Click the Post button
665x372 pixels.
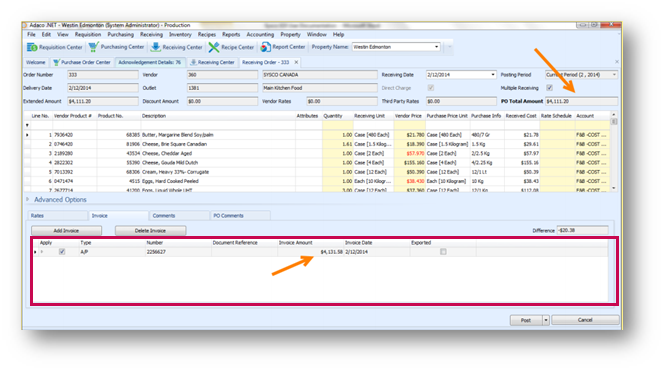tap(526, 320)
